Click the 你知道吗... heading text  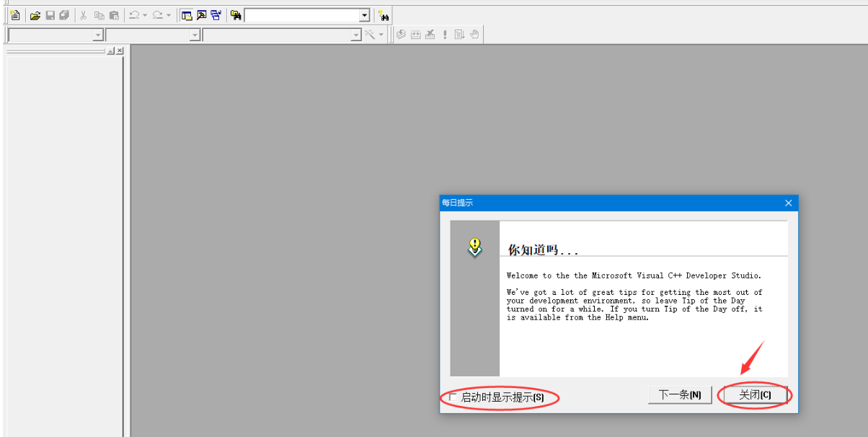[x=544, y=250]
